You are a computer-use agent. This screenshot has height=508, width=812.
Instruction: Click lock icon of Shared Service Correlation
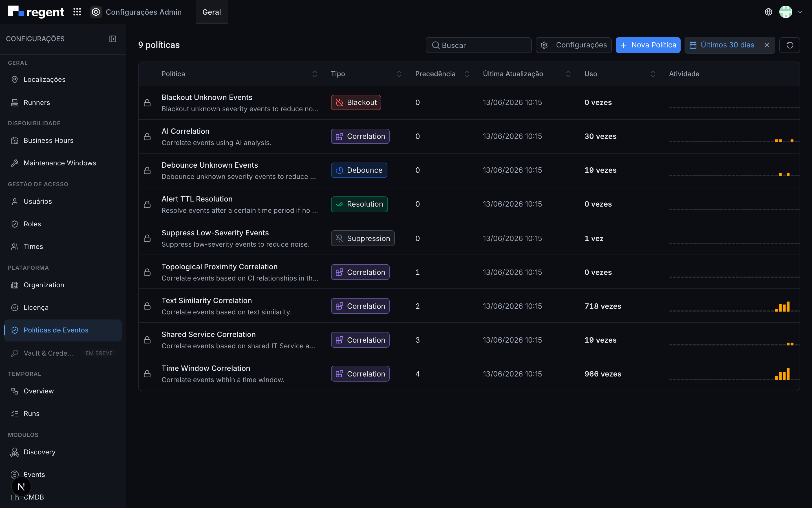click(x=147, y=340)
